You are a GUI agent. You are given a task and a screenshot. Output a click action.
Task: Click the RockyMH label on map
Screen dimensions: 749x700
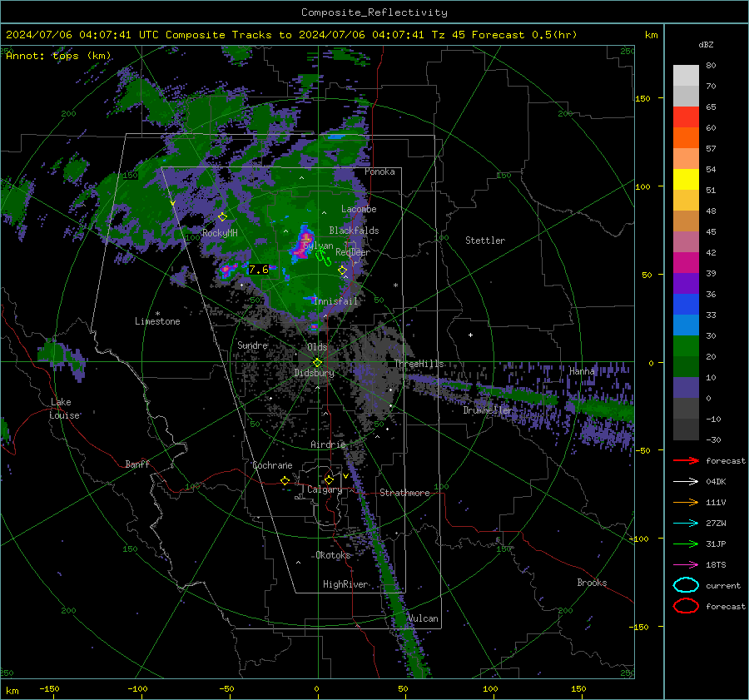[x=220, y=233]
